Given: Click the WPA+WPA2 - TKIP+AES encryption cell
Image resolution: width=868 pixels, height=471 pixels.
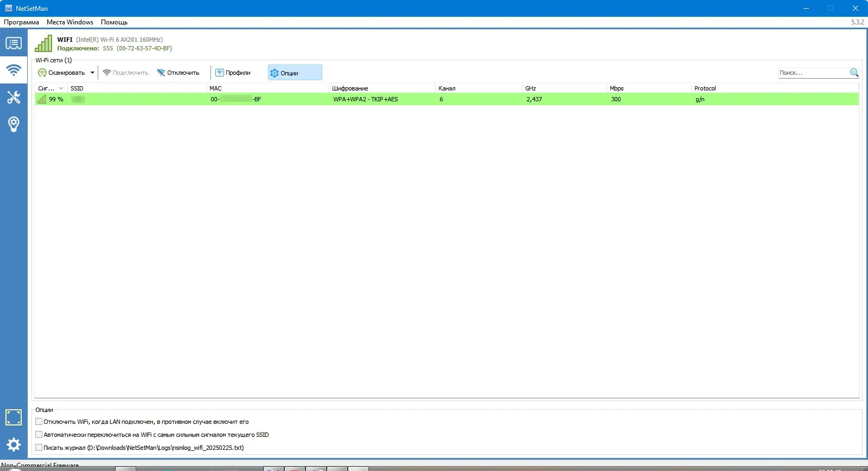Looking at the screenshot, I should click(x=366, y=99).
